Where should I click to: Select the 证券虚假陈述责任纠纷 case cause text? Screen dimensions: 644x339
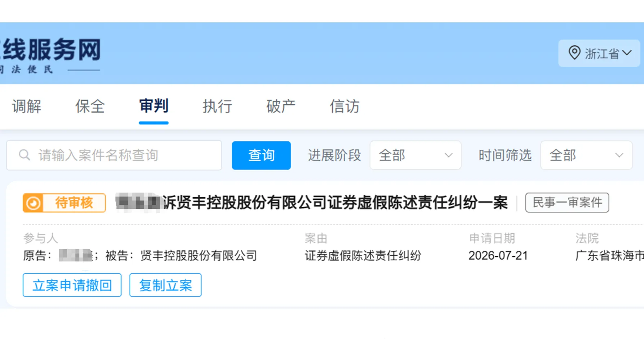pyautogui.click(x=363, y=256)
